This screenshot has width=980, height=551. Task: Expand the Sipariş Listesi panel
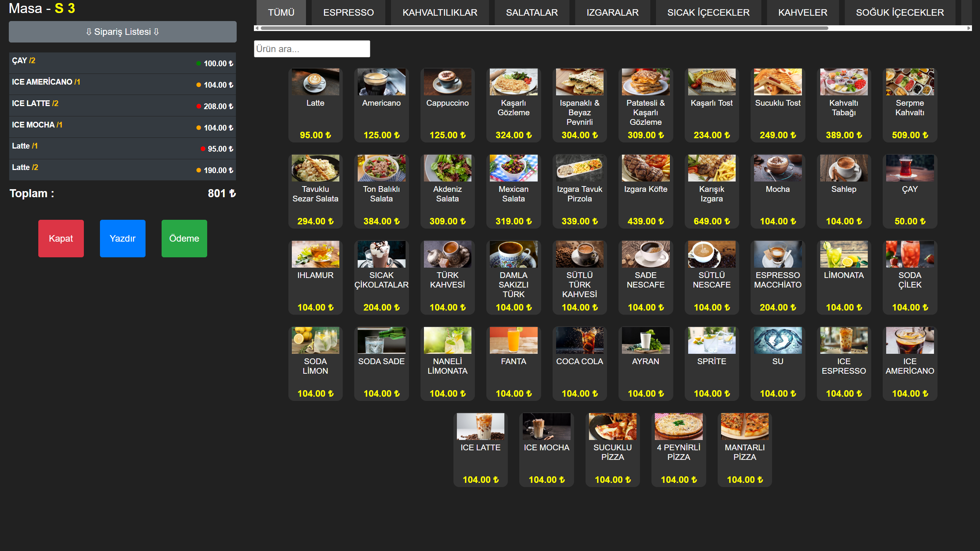[x=123, y=32]
